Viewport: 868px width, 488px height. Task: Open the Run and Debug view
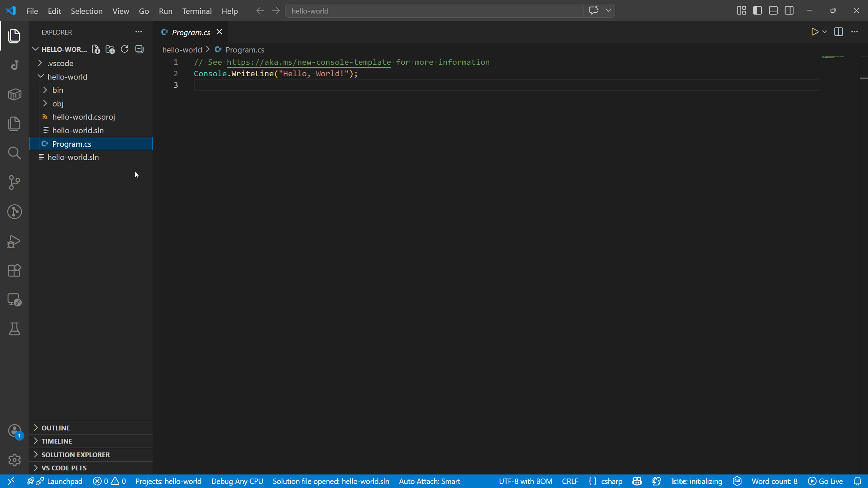tap(14, 241)
